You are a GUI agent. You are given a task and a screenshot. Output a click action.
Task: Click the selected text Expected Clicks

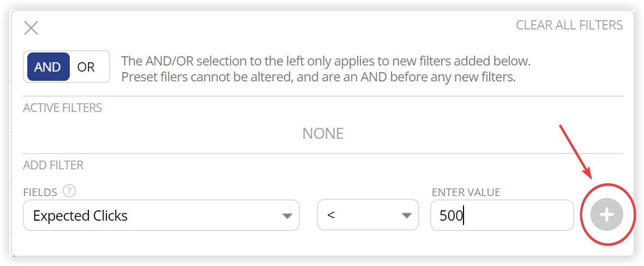[81, 216]
